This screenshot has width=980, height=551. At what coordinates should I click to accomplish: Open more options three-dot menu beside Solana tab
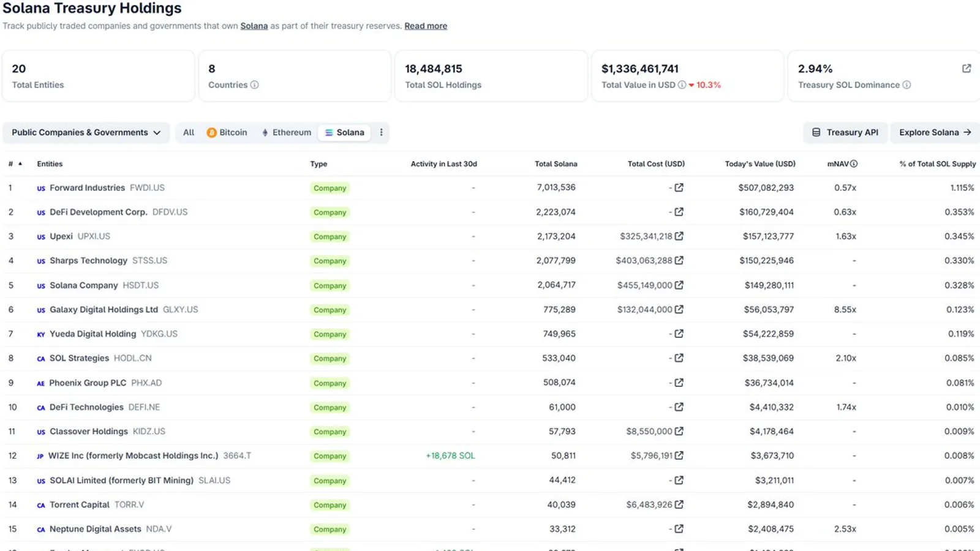click(381, 132)
